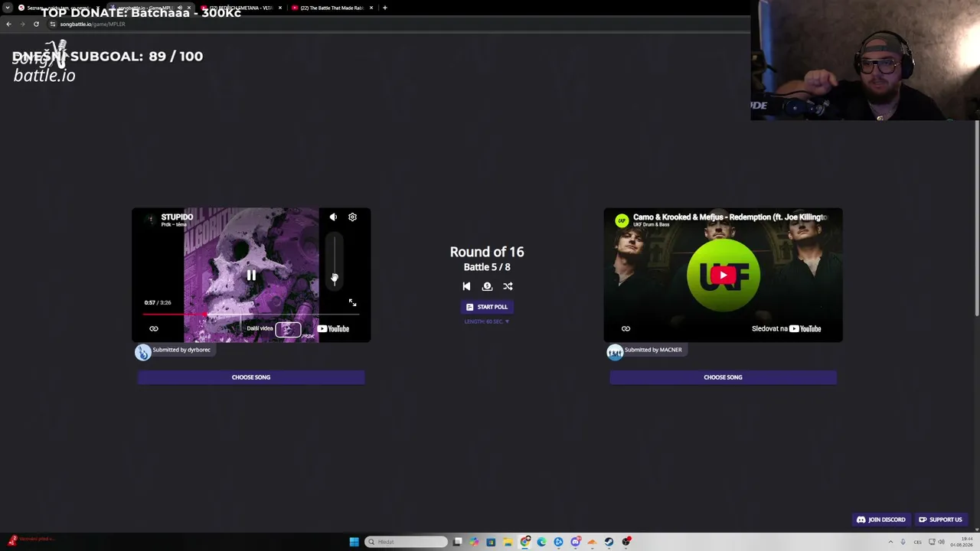Open the STUPIDO channel avatar
980x551 pixels.
(x=150, y=220)
